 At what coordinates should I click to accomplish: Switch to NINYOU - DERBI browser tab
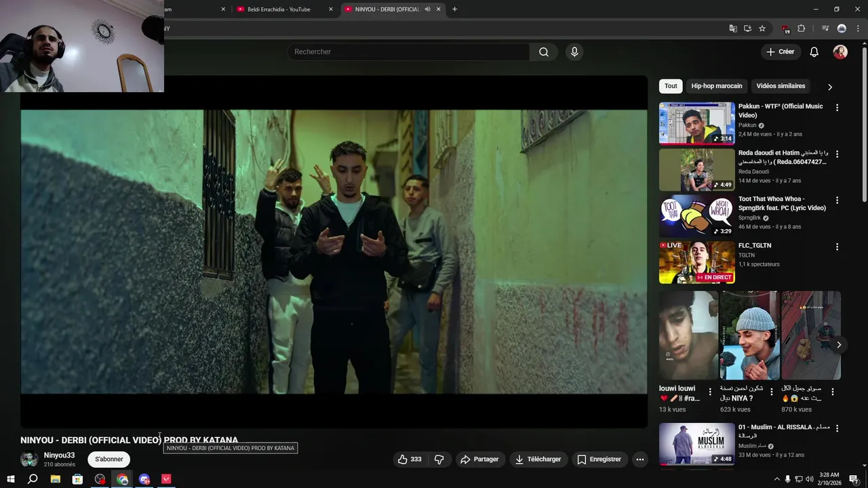385,9
